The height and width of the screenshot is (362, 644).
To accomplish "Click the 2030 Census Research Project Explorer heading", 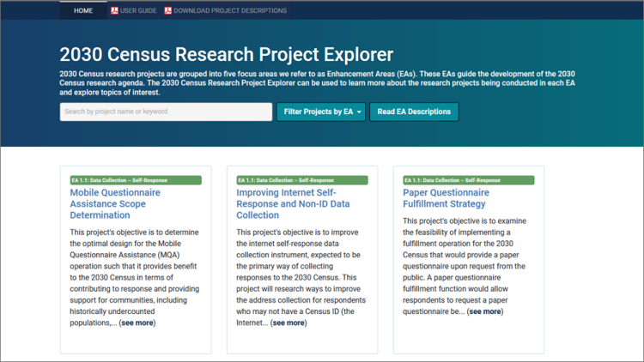I will coord(227,55).
